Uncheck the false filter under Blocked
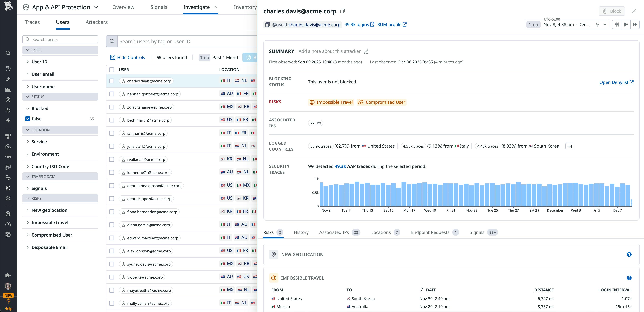The width and height of the screenshot is (644, 312). click(x=27, y=119)
